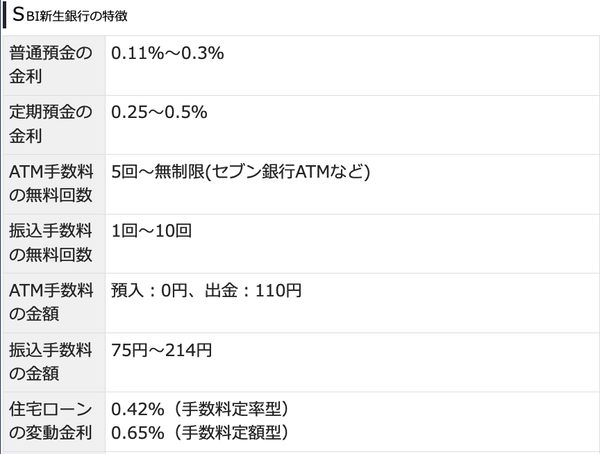
Task: Click the 0.25～0.5% time deposit rate
Action: coord(159,112)
